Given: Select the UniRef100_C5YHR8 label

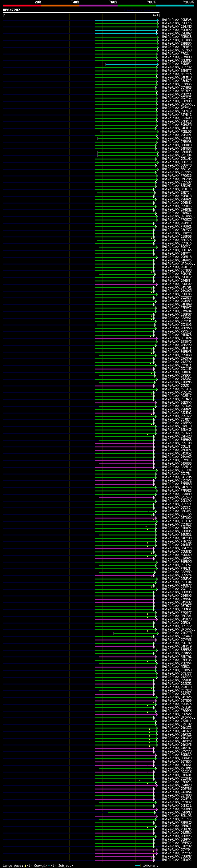Looking at the screenshot, I should tap(176, 88).
